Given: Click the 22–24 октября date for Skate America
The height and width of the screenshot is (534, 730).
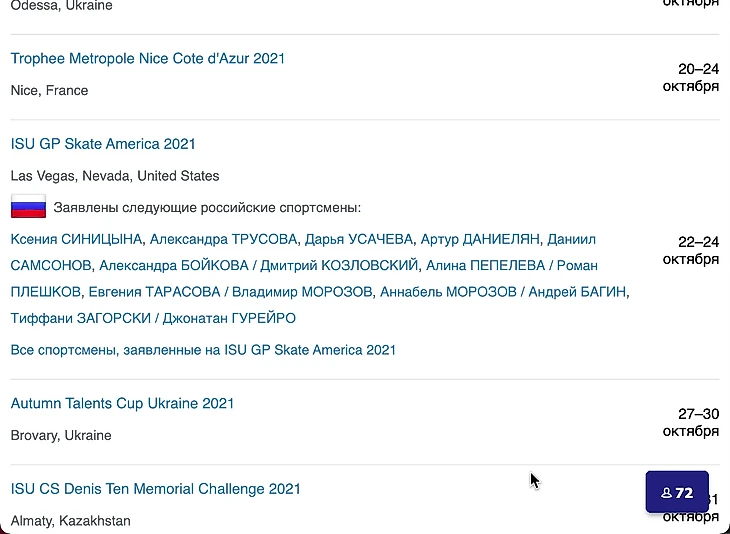Looking at the screenshot, I should click(x=691, y=250).
